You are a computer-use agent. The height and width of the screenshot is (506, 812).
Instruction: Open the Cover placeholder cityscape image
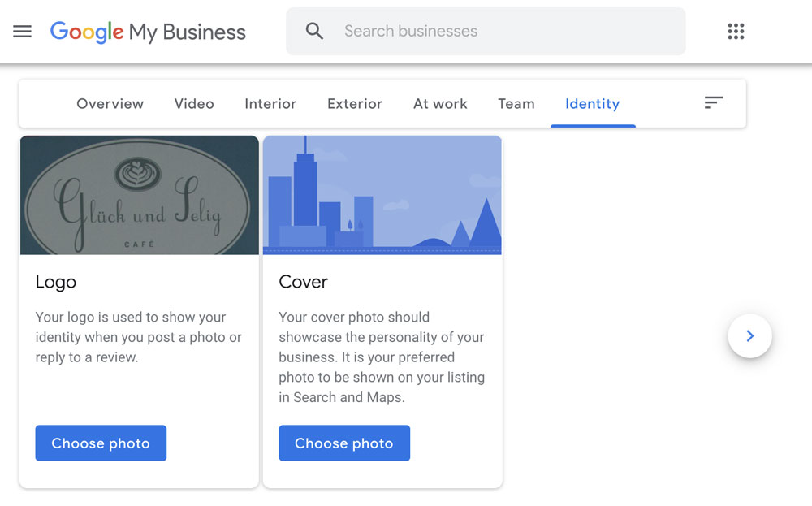coord(382,195)
